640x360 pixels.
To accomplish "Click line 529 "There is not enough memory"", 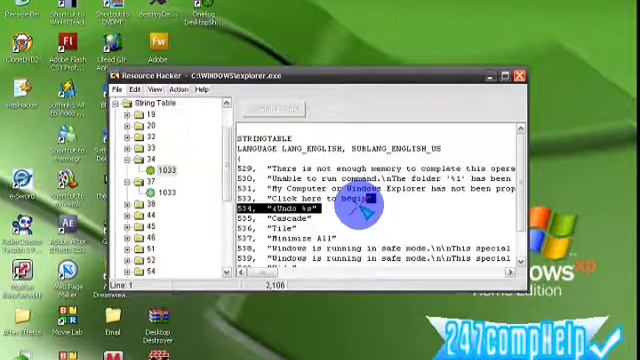I will [x=376, y=169].
